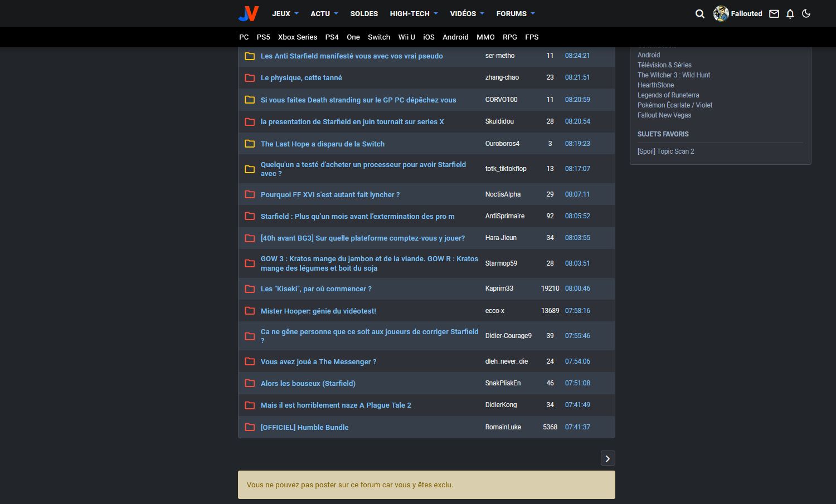Go to next page with arrow button
836x504 pixels.
coord(607,458)
